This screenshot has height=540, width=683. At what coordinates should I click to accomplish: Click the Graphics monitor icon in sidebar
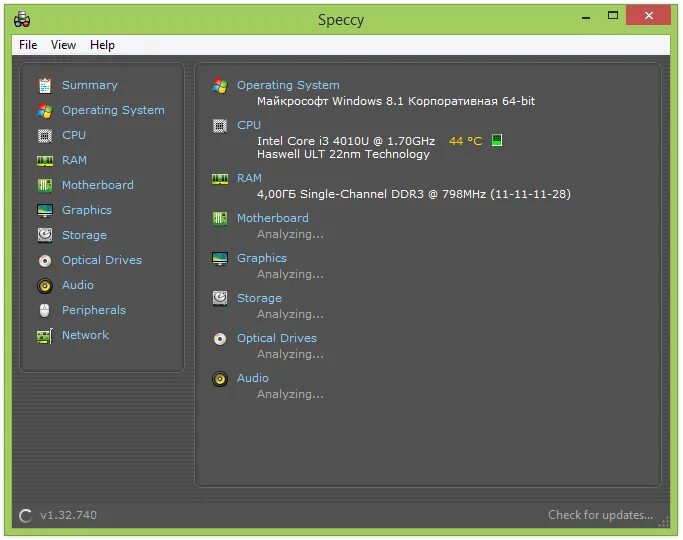coord(45,210)
